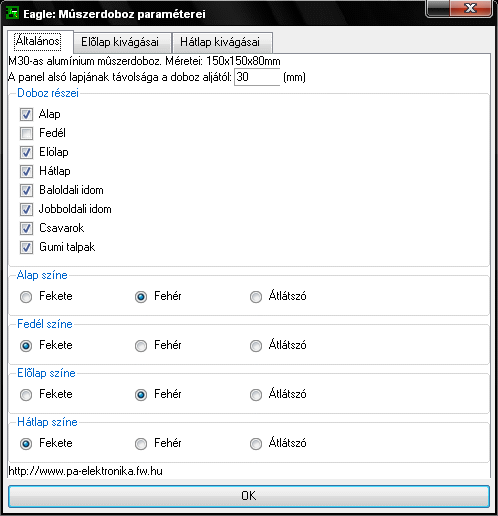Confirm with the OK button
498x516 pixels.
pos(249,496)
